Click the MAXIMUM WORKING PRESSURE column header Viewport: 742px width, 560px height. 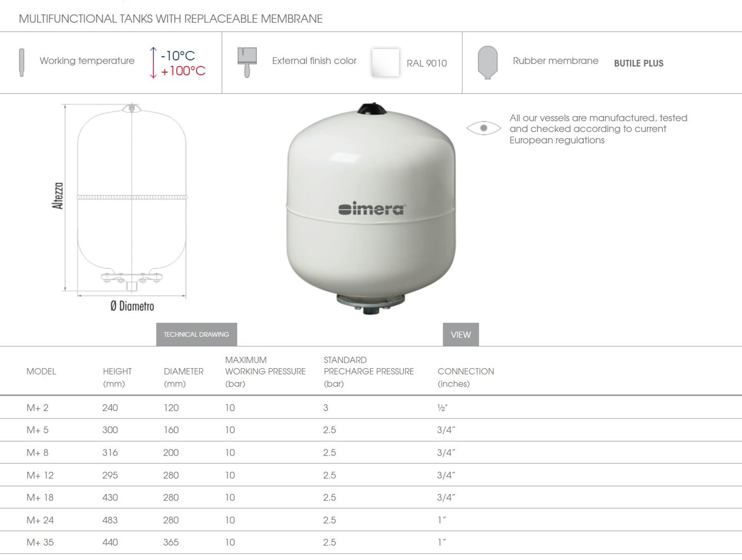[x=265, y=371]
